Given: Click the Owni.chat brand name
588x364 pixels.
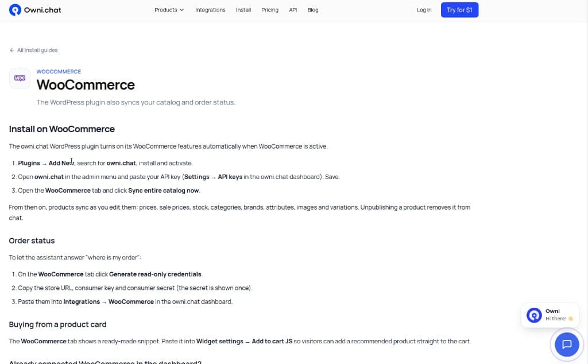Looking at the screenshot, I should (42, 10).
